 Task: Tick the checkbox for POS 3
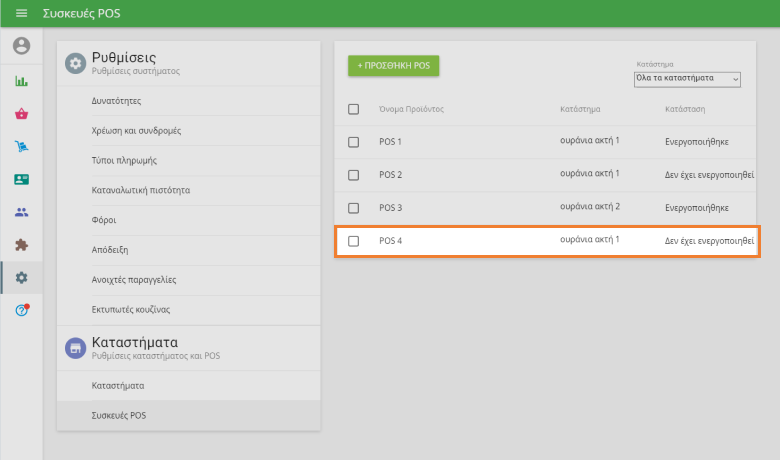pyautogui.click(x=353, y=208)
